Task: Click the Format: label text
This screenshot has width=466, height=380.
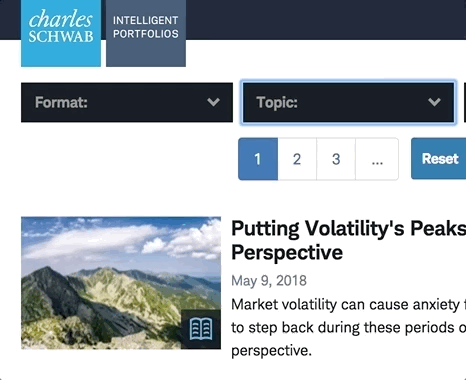Action: coord(61,102)
